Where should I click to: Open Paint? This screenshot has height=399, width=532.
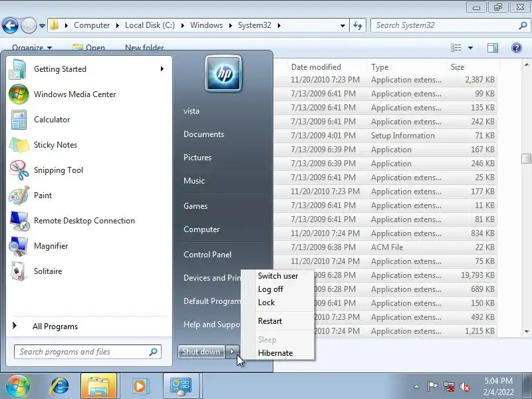tap(89, 196)
